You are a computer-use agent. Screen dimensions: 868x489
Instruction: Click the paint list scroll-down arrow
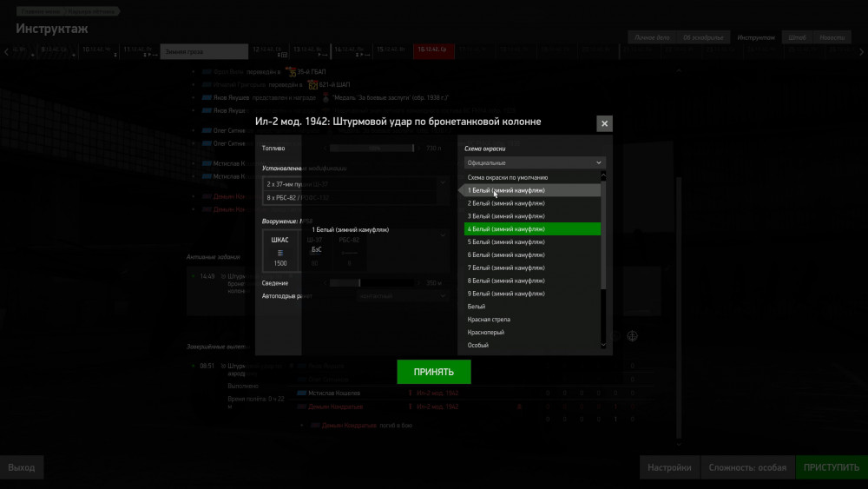click(603, 345)
